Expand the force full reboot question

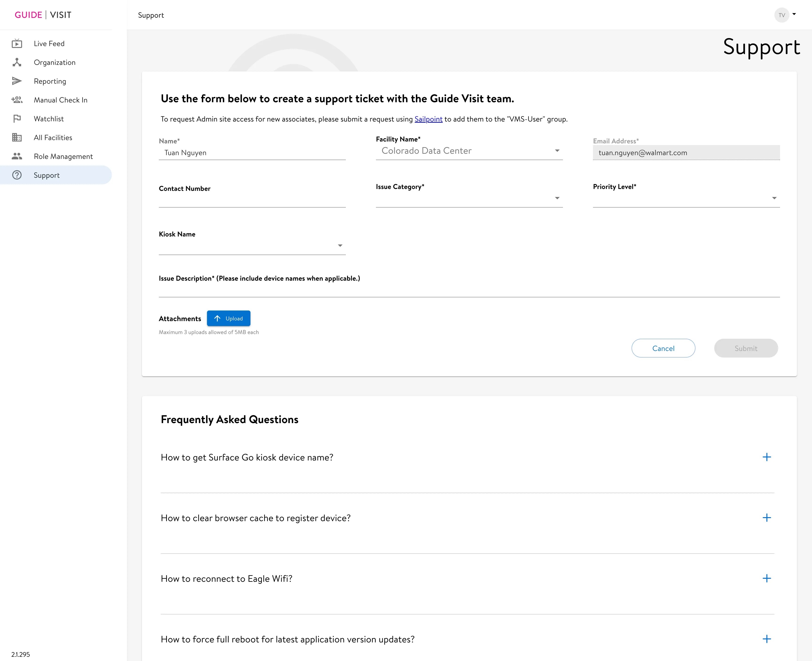[767, 639]
